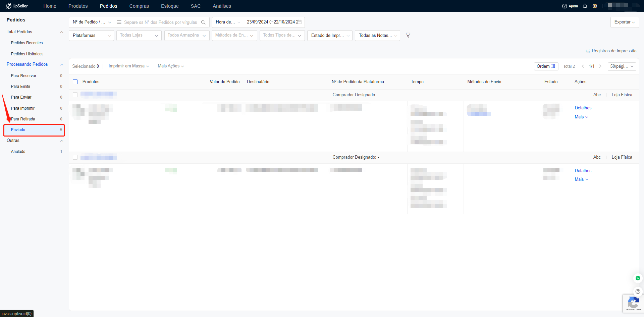The height and width of the screenshot is (317, 644).
Task: Open the Enviado orders list
Action: (34, 130)
